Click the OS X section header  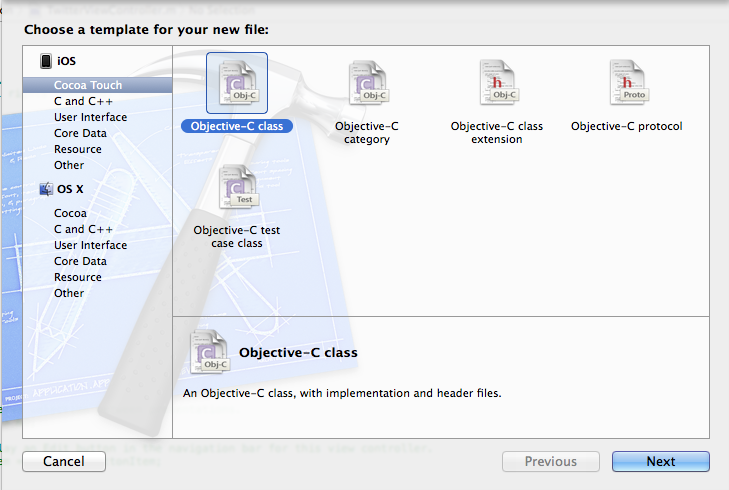point(70,189)
